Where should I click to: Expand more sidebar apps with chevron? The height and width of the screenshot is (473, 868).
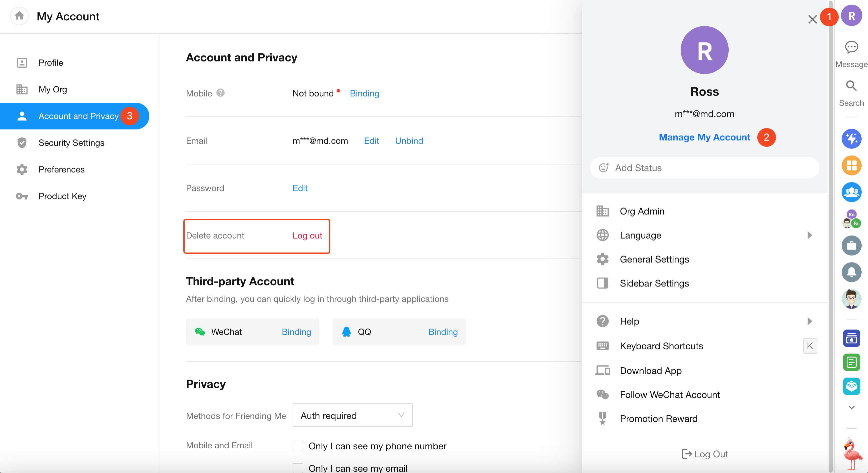click(851, 407)
